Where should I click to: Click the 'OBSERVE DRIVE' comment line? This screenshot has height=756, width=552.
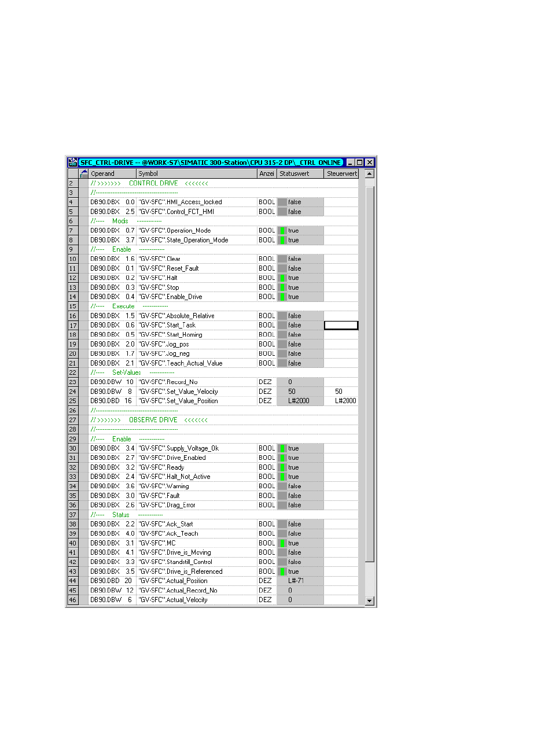[x=149, y=420]
